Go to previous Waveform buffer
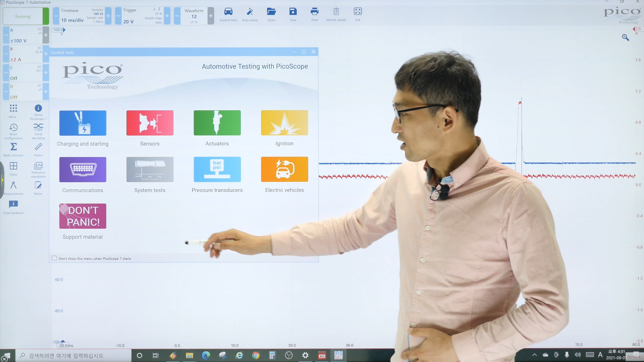Viewport: 644px width, 362px height. tap(177, 16)
